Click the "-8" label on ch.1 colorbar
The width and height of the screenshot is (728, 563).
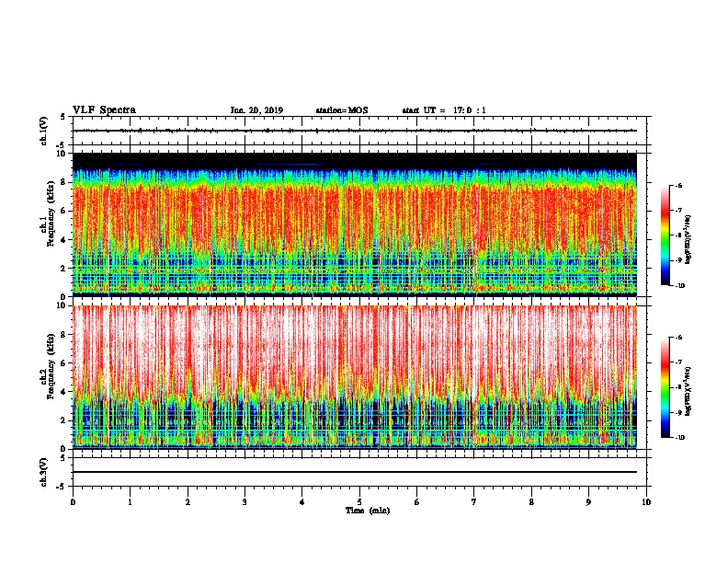[678, 236]
